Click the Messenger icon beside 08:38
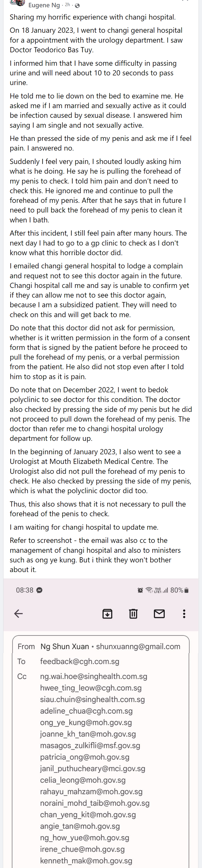Viewport: 202px width, 868px height. click(39, 590)
